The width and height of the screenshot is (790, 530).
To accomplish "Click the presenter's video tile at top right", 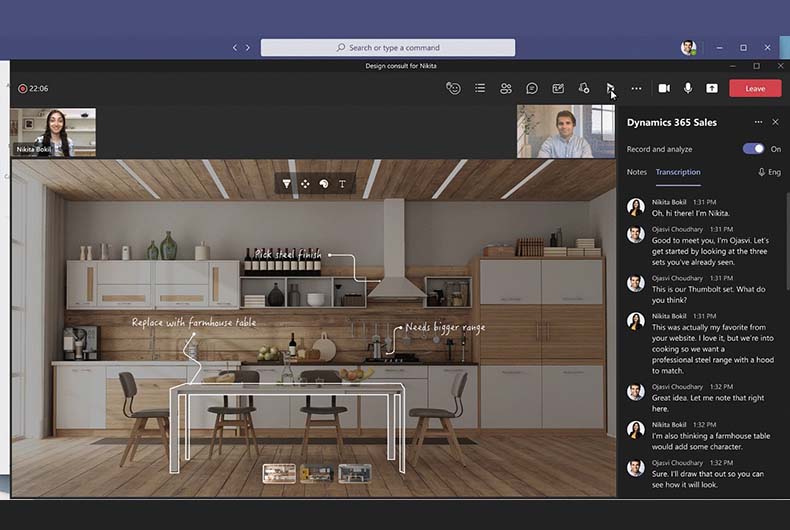I will [x=566, y=131].
